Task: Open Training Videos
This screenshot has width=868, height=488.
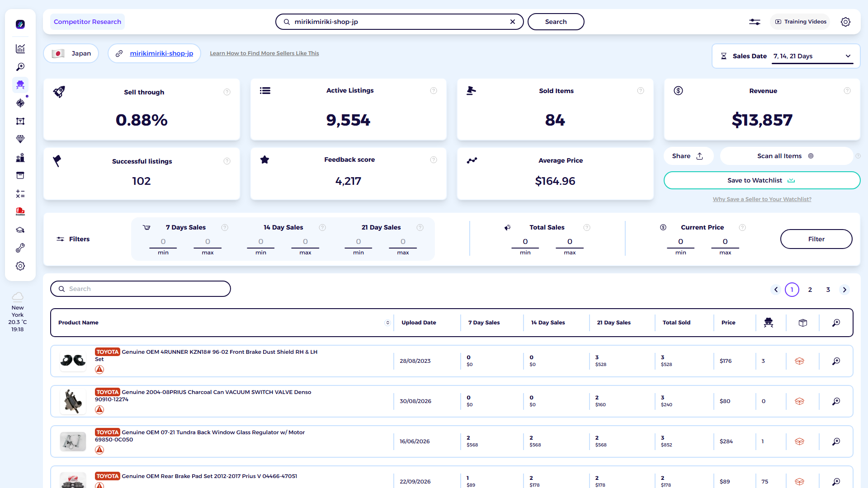Action: coord(800,22)
